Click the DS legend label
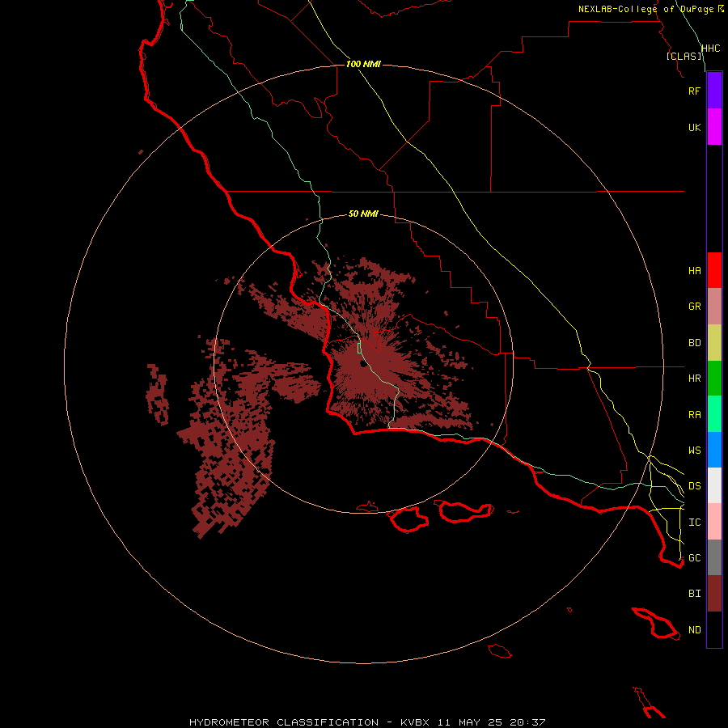Image resolution: width=728 pixels, height=728 pixels. click(x=694, y=486)
